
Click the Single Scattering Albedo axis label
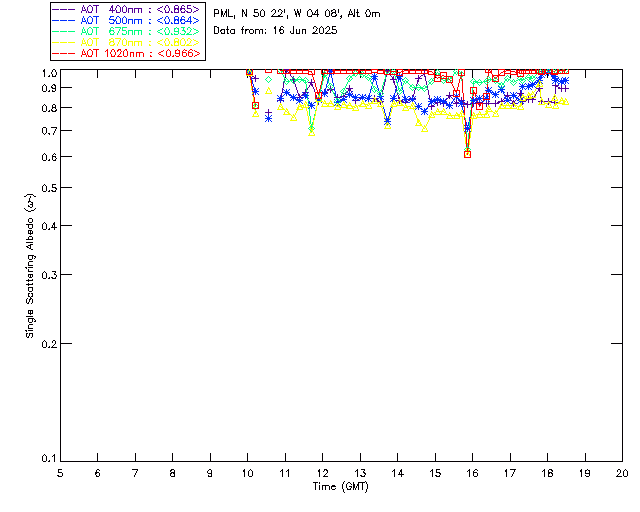coord(30,266)
